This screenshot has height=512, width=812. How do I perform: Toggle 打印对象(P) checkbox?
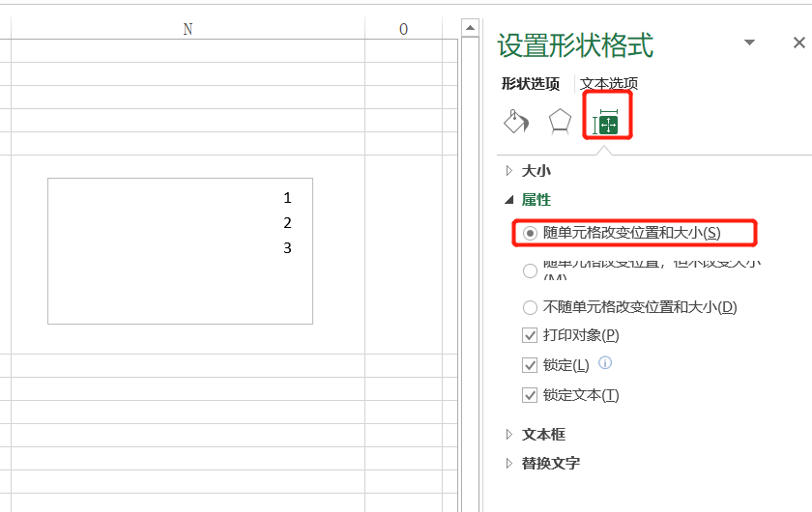coord(530,335)
